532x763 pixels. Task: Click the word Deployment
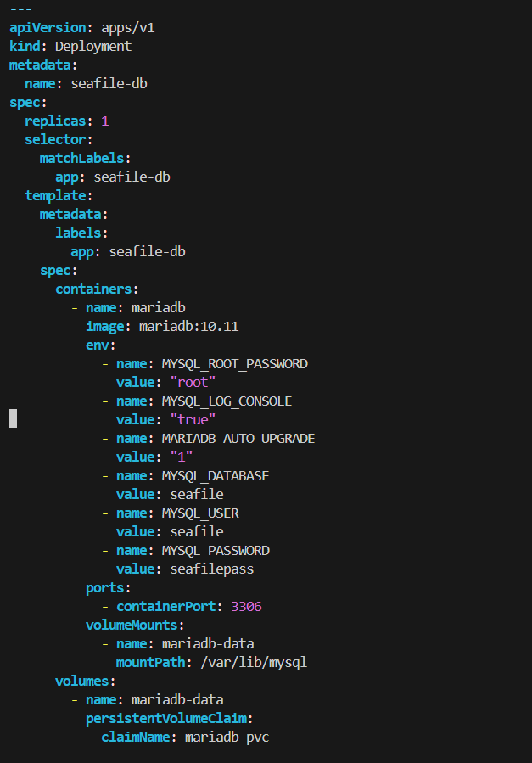[x=93, y=46]
